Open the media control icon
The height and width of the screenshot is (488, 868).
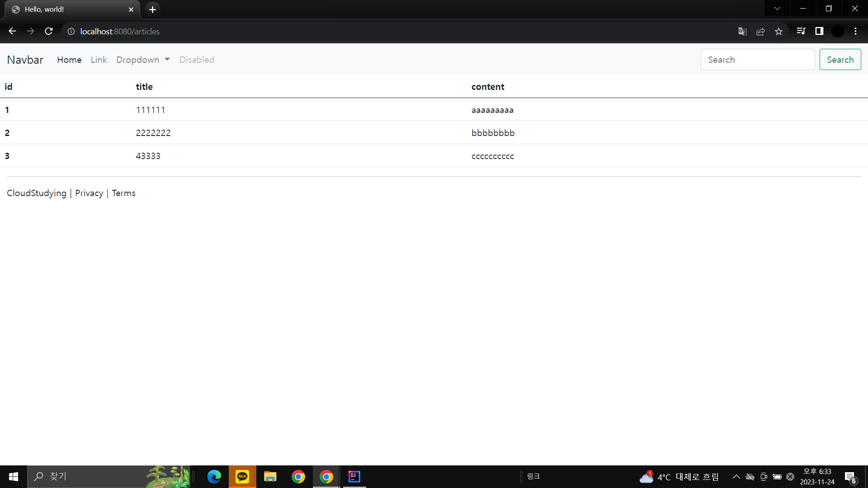801,31
